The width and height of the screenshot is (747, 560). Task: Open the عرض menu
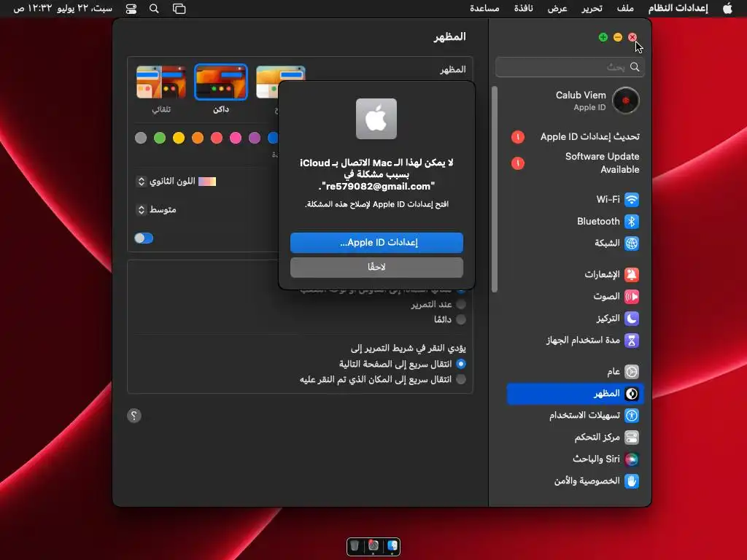point(557,9)
